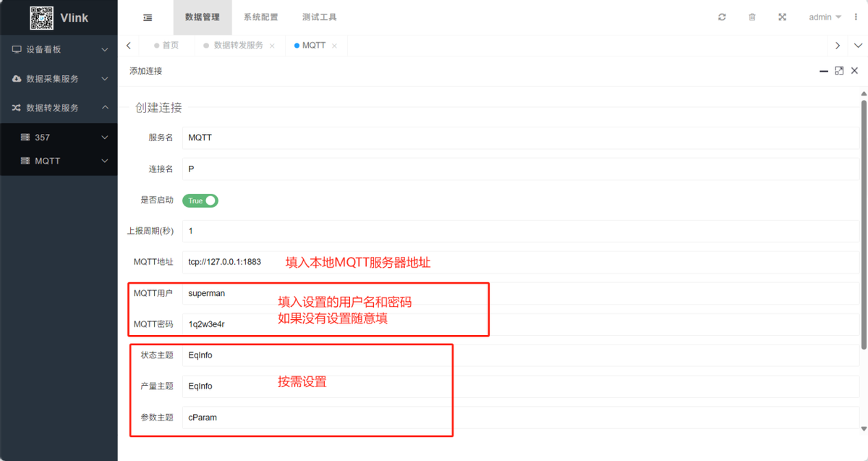Screen dimensions: 868x461
Task: Collapse the sidebar with the menu fold icon
Action: [148, 17]
